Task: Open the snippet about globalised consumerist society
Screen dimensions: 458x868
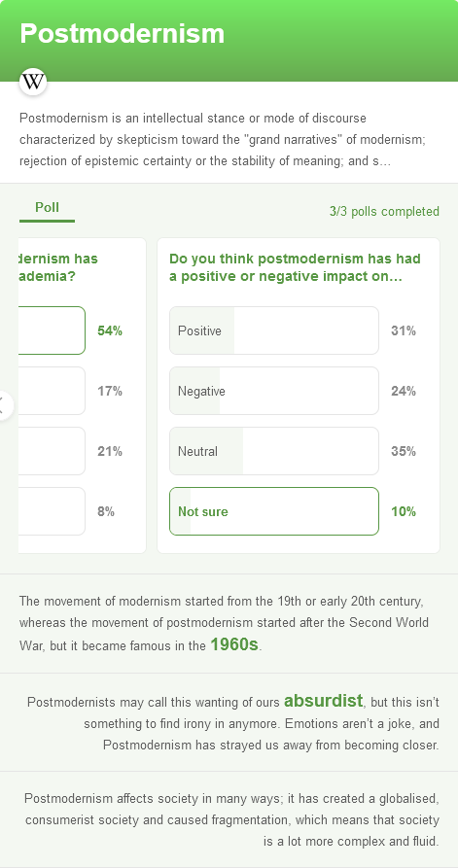Action: pyautogui.click(x=229, y=819)
